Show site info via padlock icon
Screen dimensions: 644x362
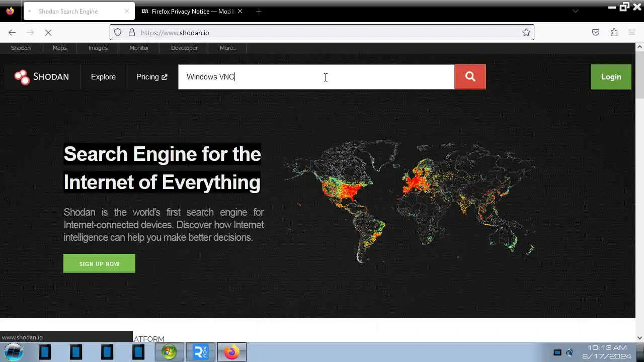pyautogui.click(x=132, y=33)
